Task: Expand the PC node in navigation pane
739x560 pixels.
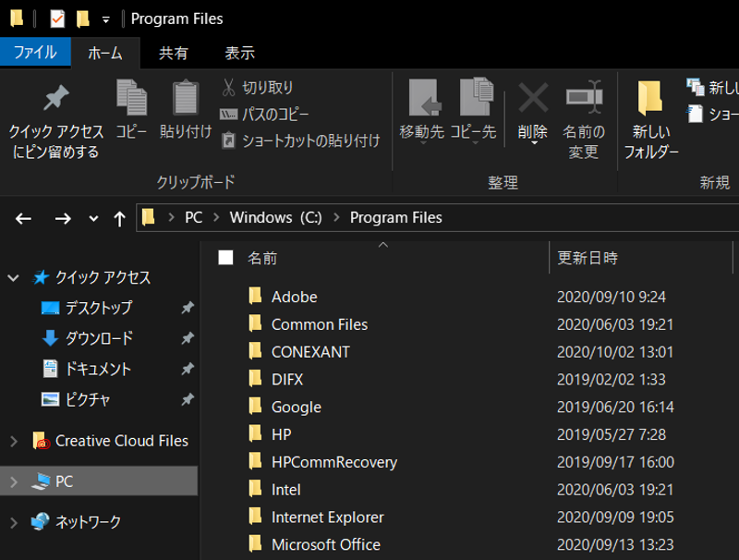Action: pos(14,481)
